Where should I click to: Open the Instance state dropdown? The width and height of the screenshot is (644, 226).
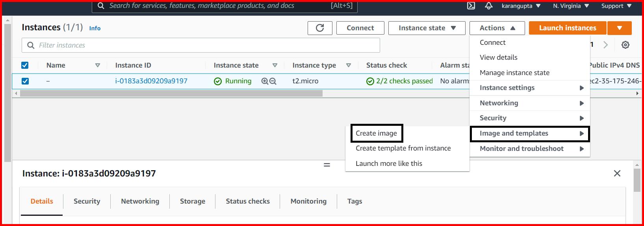coord(427,28)
